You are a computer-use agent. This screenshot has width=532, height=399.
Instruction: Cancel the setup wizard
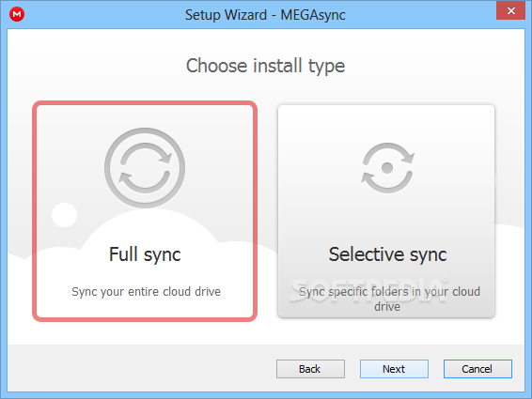pos(477,369)
